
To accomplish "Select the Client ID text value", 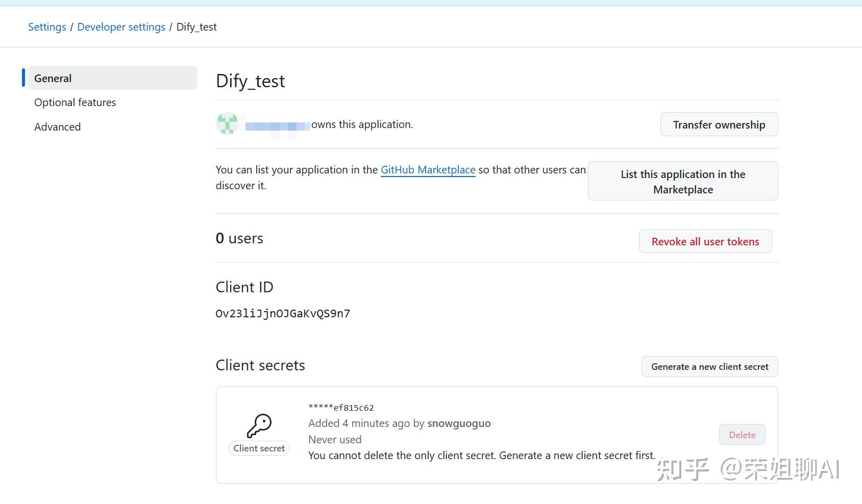I will (x=283, y=313).
